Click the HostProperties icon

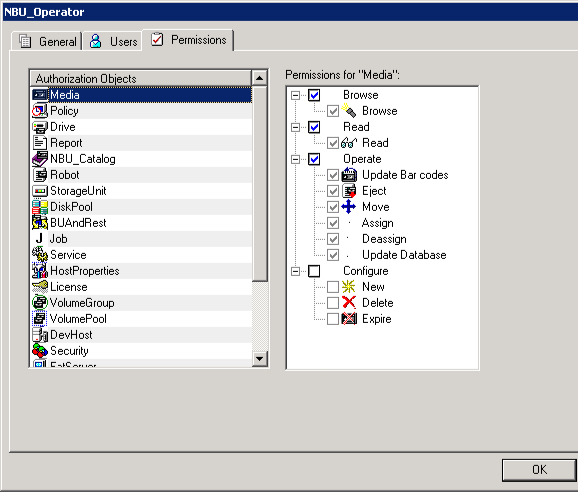pos(39,271)
